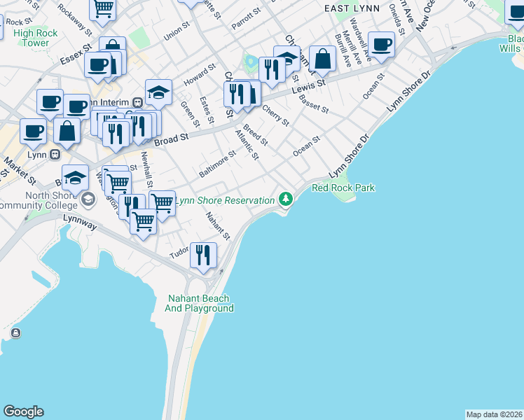524x420 pixels.
Task: Click the Burrill Ave label
Action: (x=343, y=50)
